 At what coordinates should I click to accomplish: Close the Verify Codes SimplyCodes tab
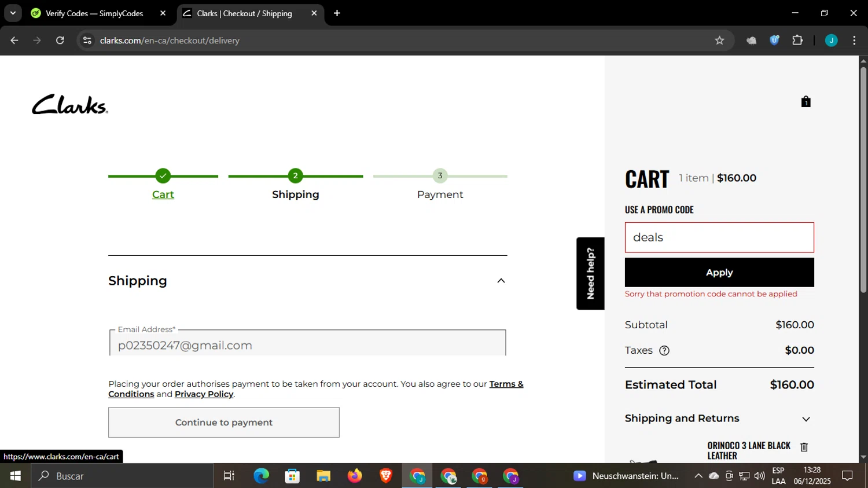[x=163, y=13]
